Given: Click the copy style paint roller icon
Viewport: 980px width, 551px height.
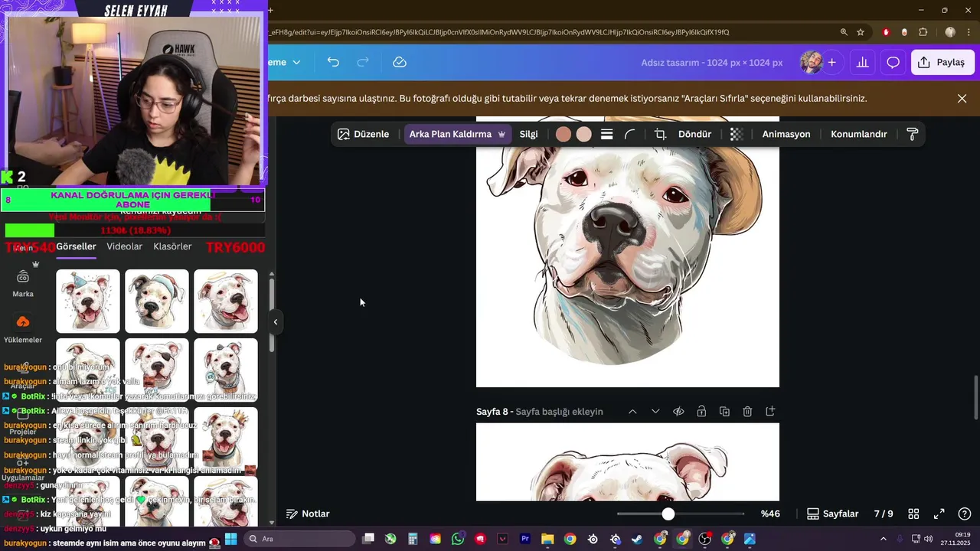Looking at the screenshot, I should 913,134.
